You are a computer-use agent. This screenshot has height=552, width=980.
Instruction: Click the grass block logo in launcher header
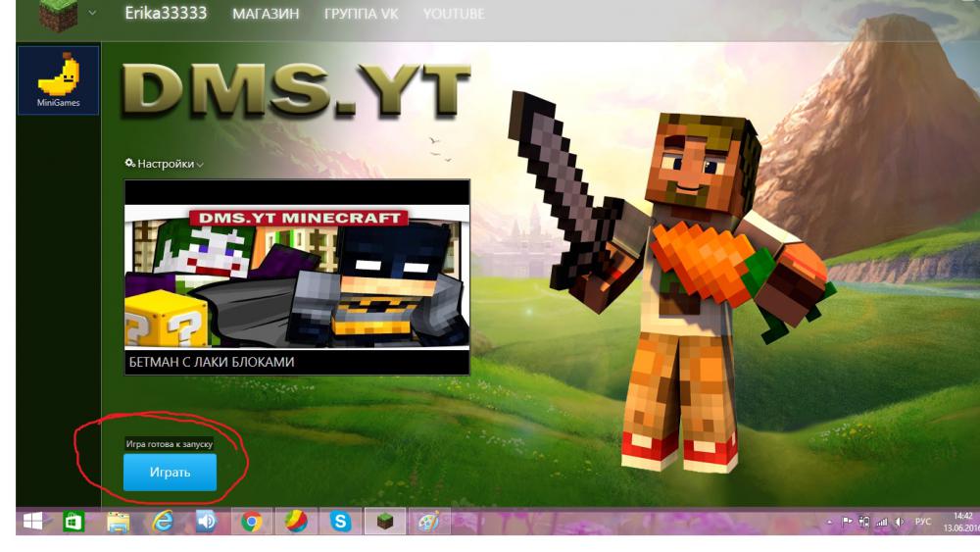click(x=58, y=15)
